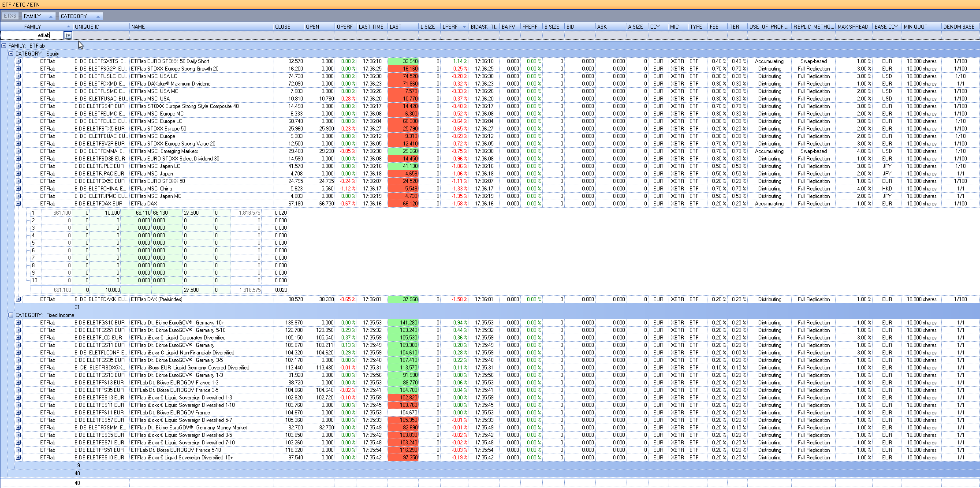
Task: Click the FAMILY group-by box
Action: coord(38,16)
